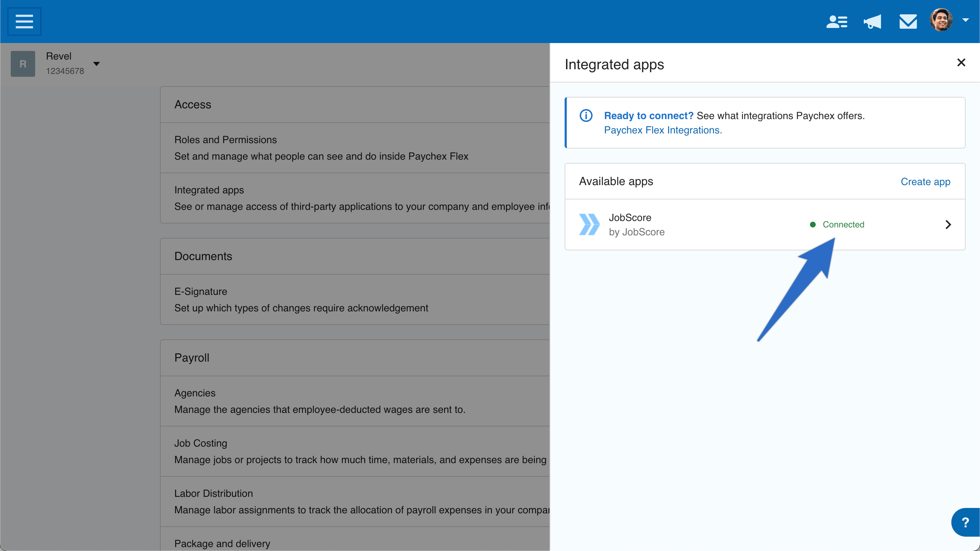Open the hamburger navigation menu
The height and width of the screenshot is (551, 980).
click(x=24, y=21)
